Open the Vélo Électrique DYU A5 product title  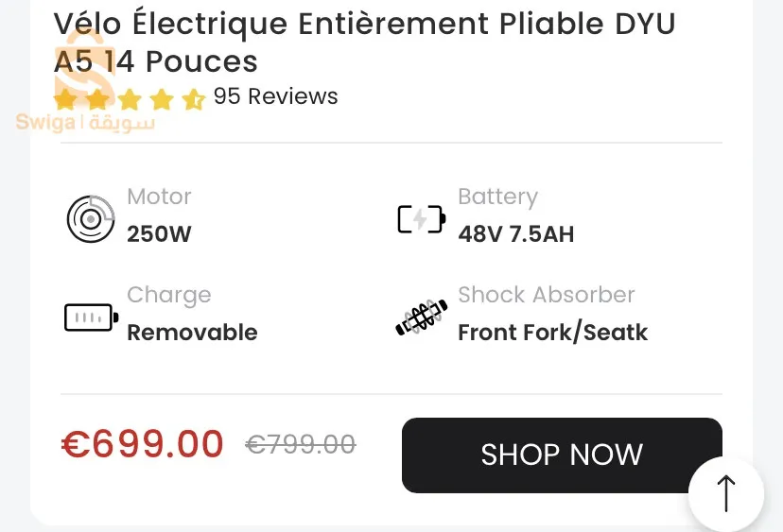(x=364, y=43)
